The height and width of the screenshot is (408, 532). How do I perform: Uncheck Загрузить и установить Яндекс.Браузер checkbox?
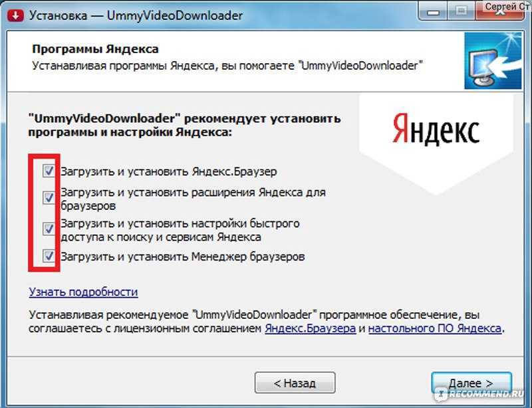[49, 171]
